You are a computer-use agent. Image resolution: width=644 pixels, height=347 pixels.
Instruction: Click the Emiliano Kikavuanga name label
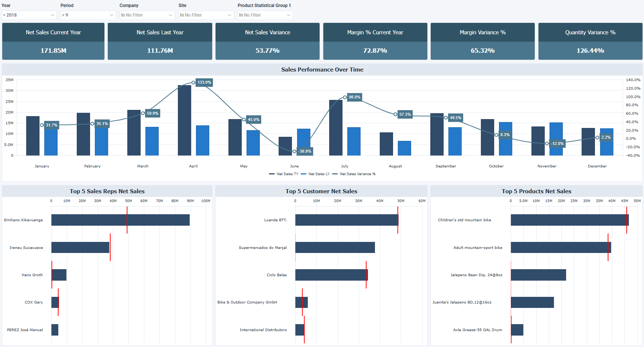tap(23, 220)
